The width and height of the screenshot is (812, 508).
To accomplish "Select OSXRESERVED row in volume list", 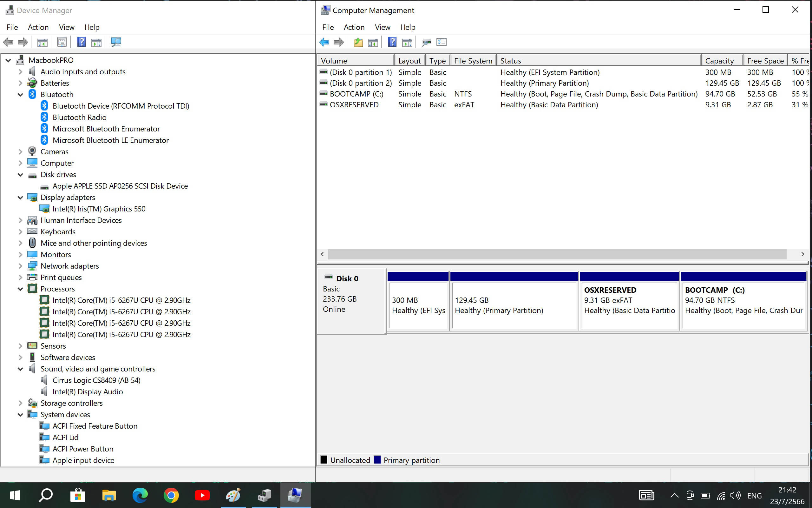I will [x=564, y=105].
